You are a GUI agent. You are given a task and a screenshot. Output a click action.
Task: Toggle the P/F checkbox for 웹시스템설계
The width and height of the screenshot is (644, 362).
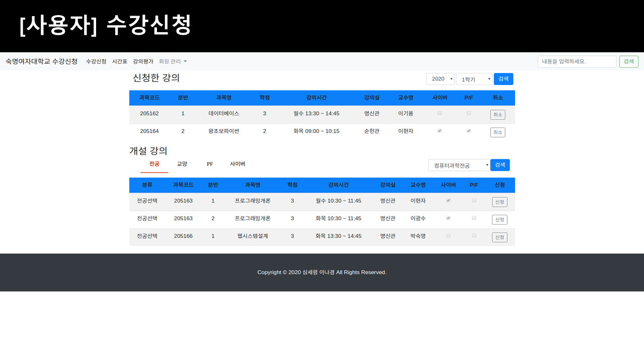pos(473,235)
